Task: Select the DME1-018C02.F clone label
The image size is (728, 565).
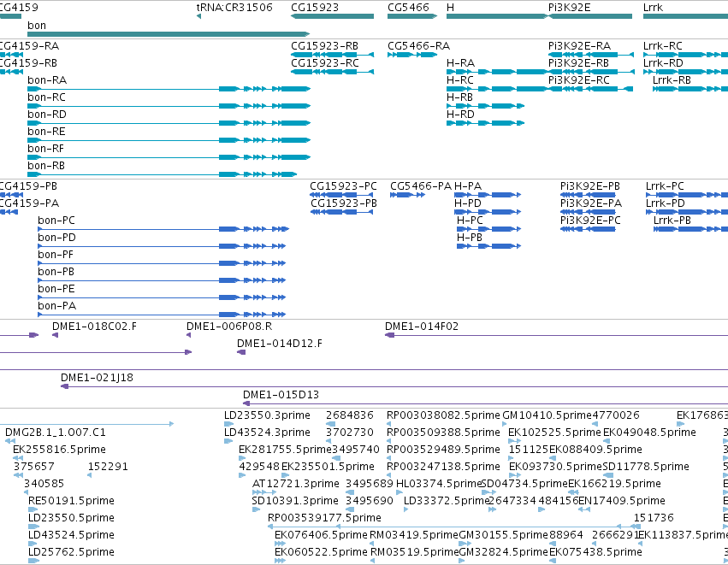Action: coord(94,327)
